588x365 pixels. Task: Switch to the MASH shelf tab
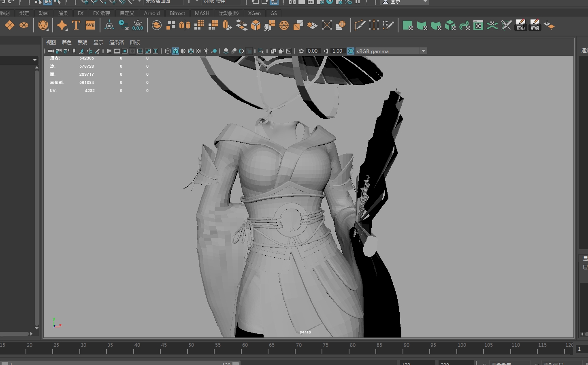point(202,13)
